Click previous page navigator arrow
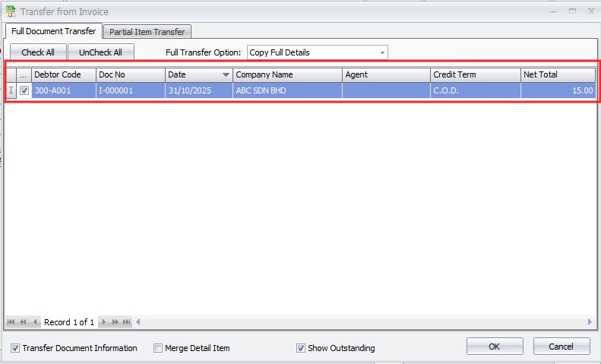601x364 pixels. 23,322
